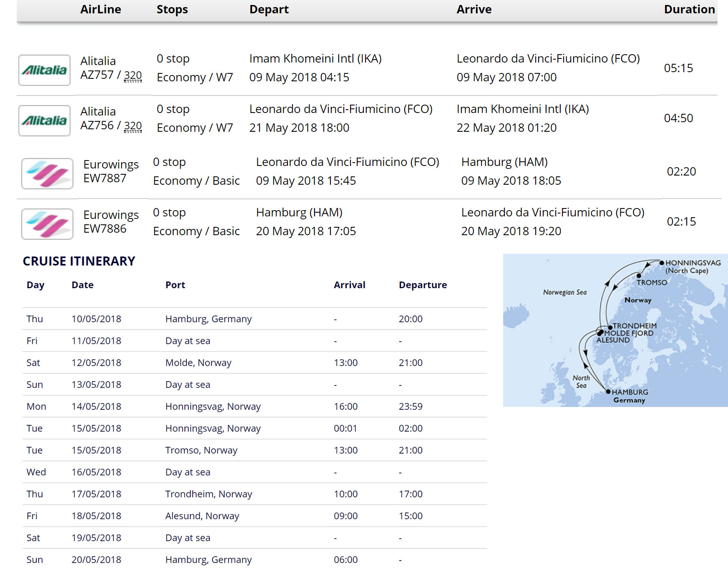The height and width of the screenshot is (575, 728).
Task: Click the Alitalia logo for flight AZ756
Action: 44,121
